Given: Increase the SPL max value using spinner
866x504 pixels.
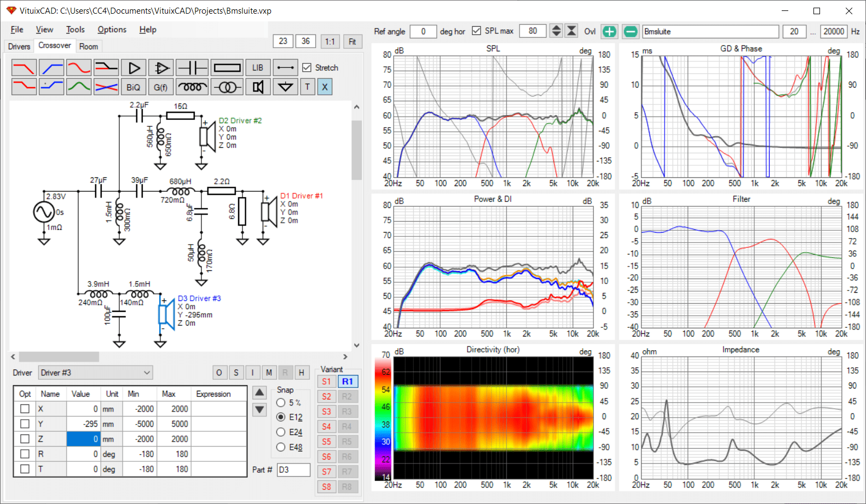Looking at the screenshot, I should [x=556, y=28].
